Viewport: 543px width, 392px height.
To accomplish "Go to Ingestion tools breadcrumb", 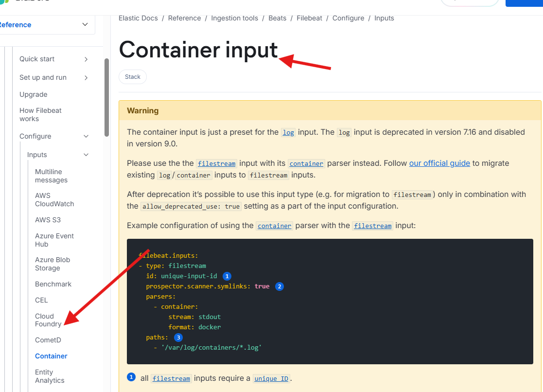I will click(x=234, y=18).
